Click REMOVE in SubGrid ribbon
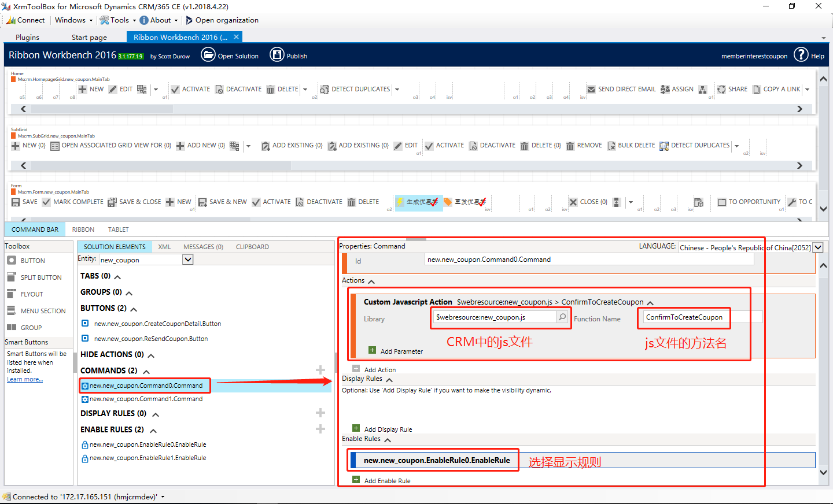The height and width of the screenshot is (504, 833). pyautogui.click(x=584, y=146)
